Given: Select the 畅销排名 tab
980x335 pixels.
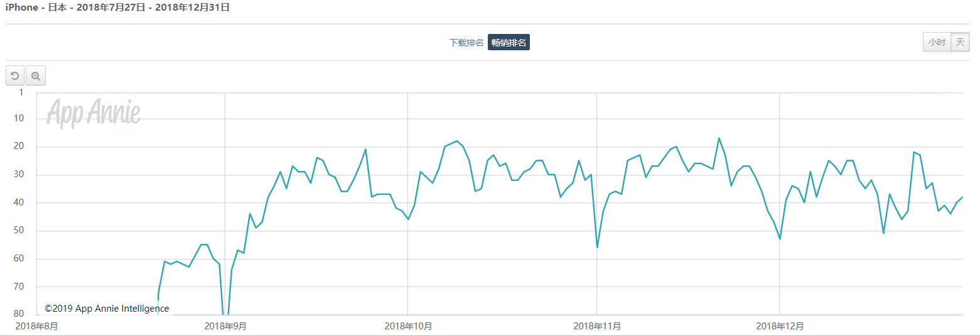Looking at the screenshot, I should 509,43.
